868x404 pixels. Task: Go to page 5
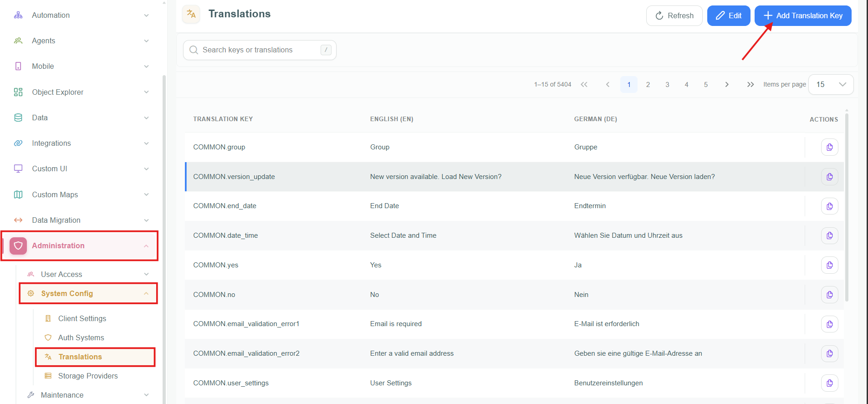click(x=706, y=84)
